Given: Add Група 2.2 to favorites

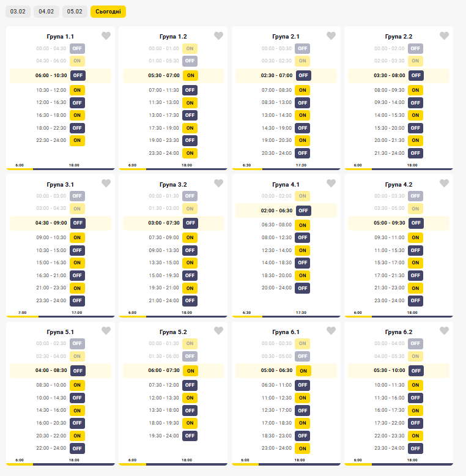Looking at the screenshot, I should pyautogui.click(x=444, y=36).
